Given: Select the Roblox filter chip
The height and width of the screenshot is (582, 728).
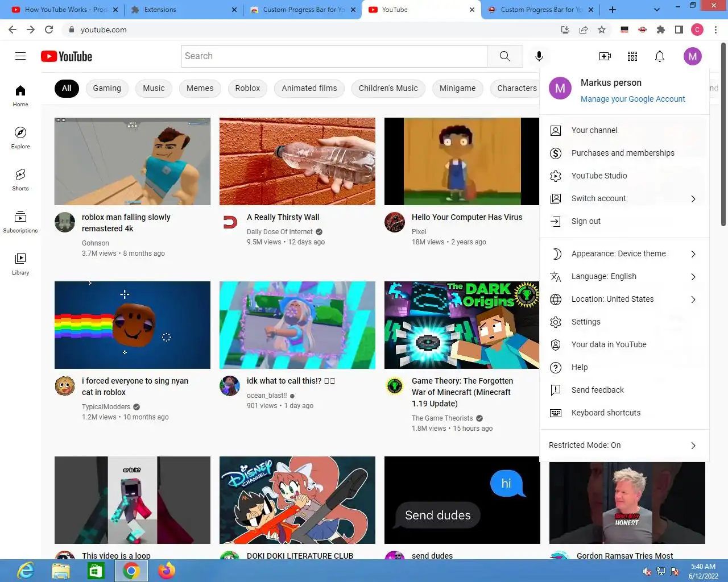Looking at the screenshot, I should click(x=247, y=88).
